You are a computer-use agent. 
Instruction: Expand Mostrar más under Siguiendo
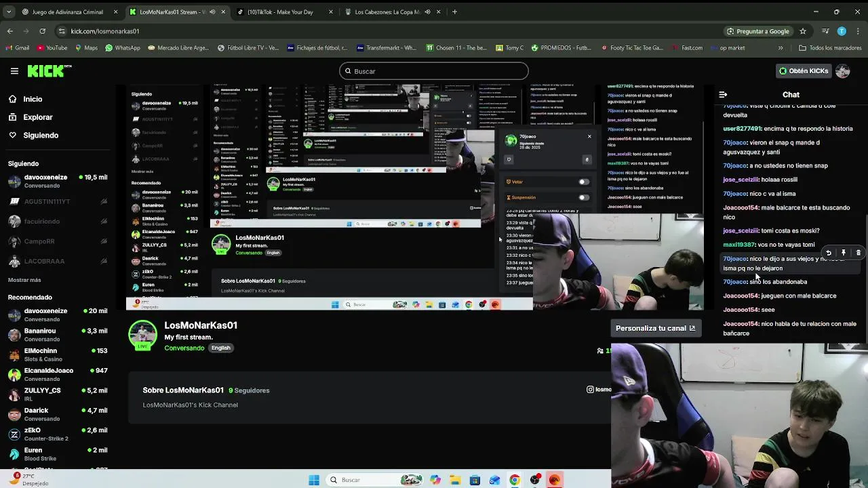(x=24, y=280)
